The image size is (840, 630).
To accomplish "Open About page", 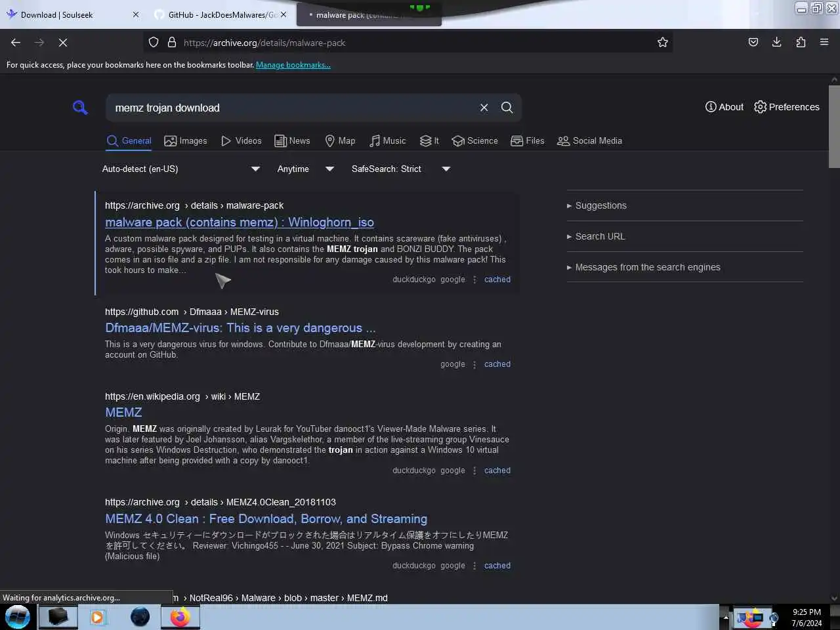I will 724,107.
